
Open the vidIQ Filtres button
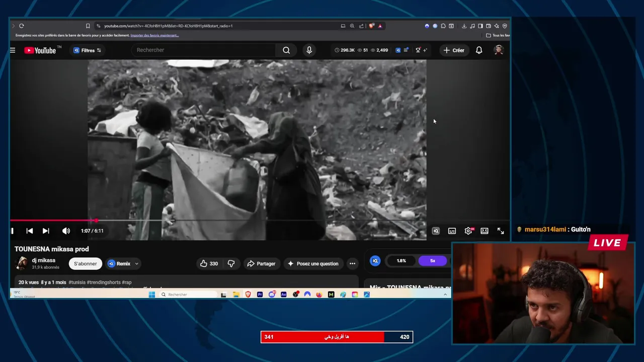[x=87, y=50]
